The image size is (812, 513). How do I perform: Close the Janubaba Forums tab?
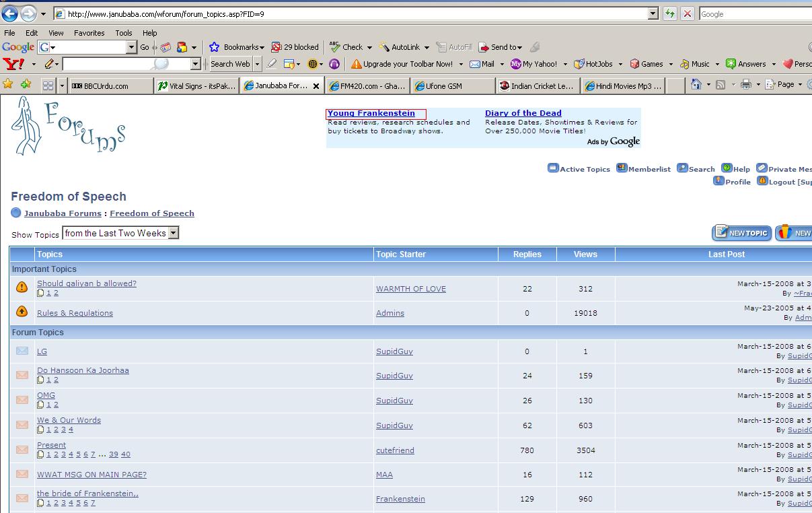(316, 86)
